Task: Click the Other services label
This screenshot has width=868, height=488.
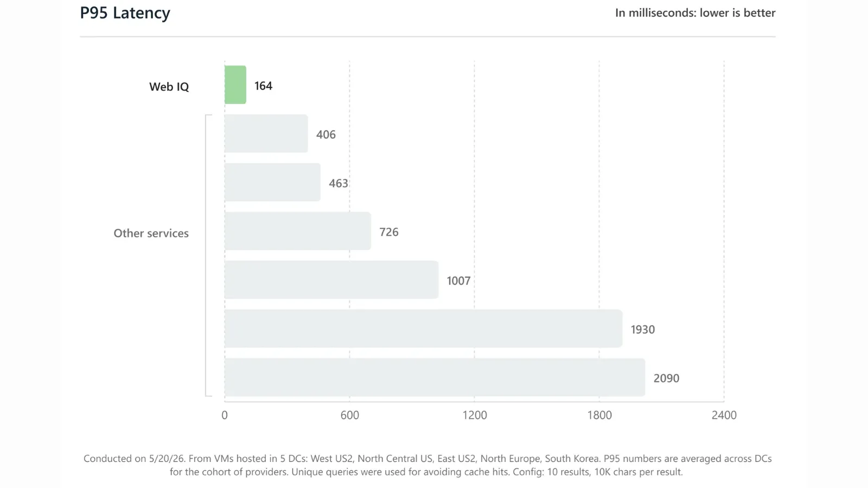Action: tap(151, 233)
